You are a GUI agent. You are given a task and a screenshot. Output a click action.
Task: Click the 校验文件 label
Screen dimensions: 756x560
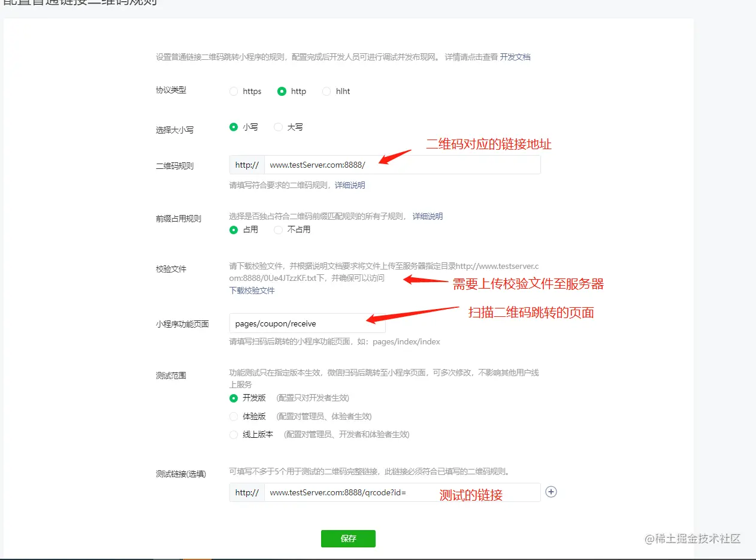[x=171, y=269]
